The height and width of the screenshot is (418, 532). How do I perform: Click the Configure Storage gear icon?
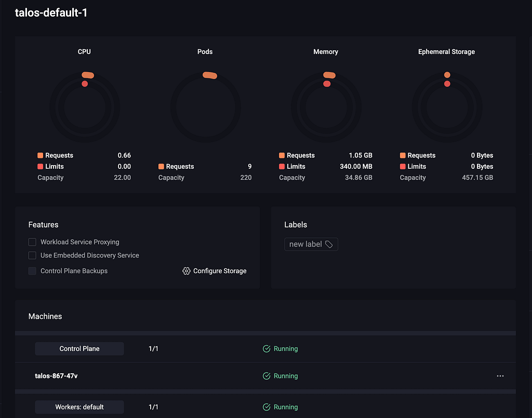(187, 271)
